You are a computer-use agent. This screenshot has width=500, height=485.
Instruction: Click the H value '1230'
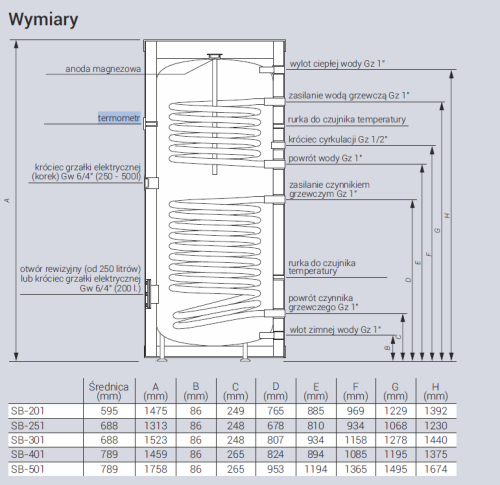436,426
